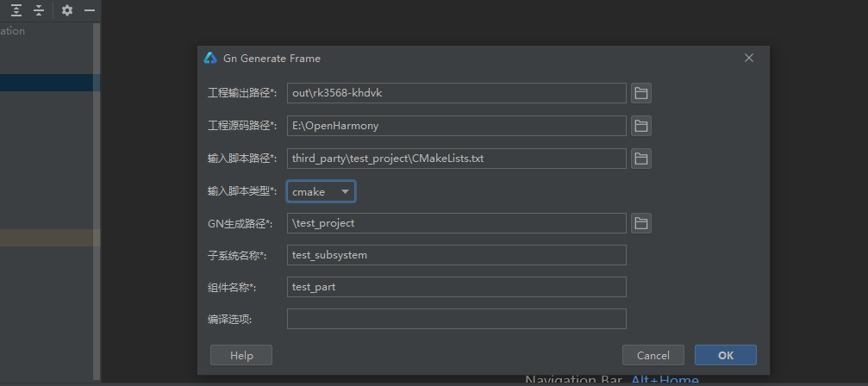Click the GN生成路径 field with \test_project
This screenshot has height=386, width=868.
pos(456,223)
